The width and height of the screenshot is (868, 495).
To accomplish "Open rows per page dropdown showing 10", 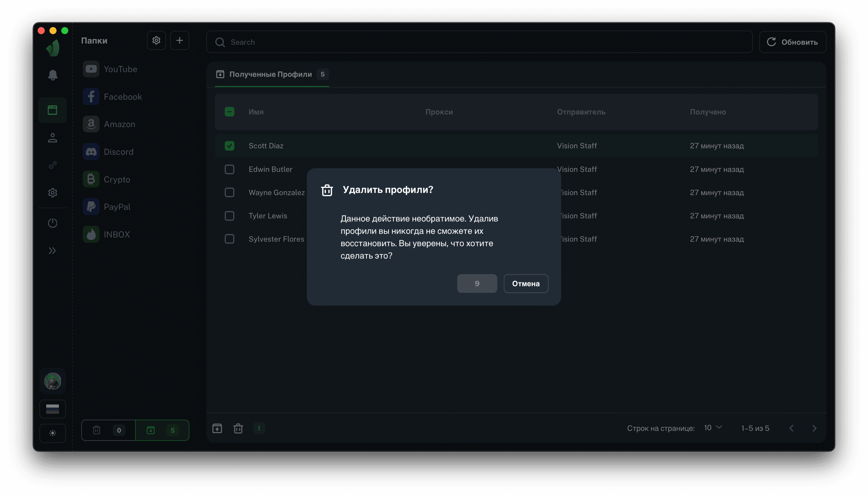I will pyautogui.click(x=713, y=428).
